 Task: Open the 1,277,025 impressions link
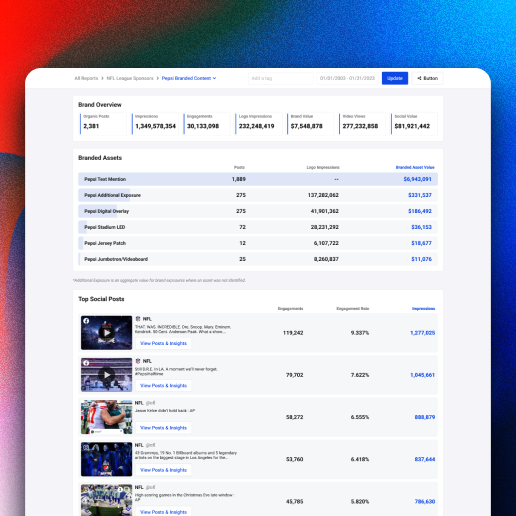pyautogui.click(x=422, y=333)
